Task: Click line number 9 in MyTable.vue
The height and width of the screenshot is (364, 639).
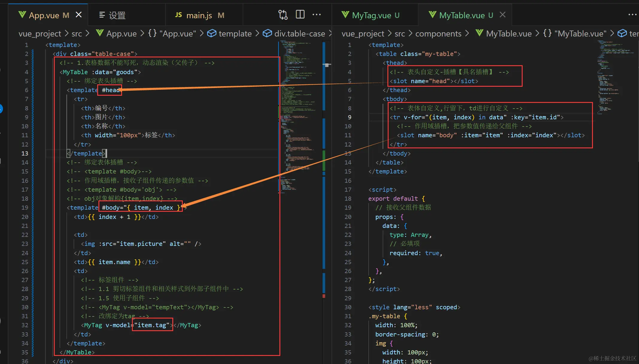Action: (350, 117)
